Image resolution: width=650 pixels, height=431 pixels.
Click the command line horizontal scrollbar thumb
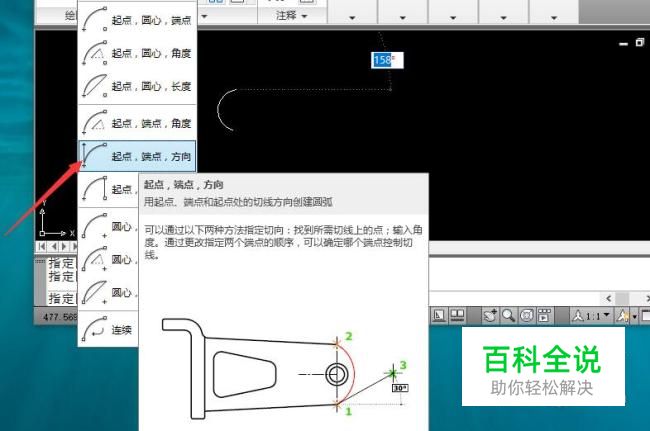pos(622,298)
